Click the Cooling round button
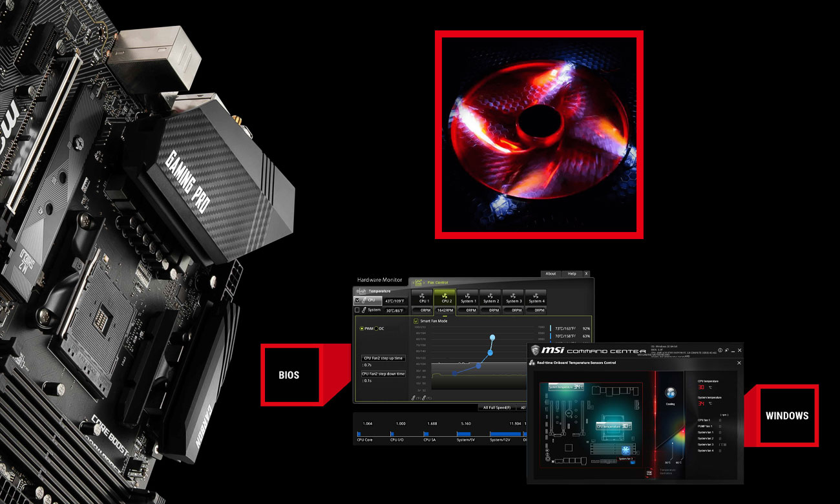Viewport: 840px width, 504px height. tap(671, 393)
